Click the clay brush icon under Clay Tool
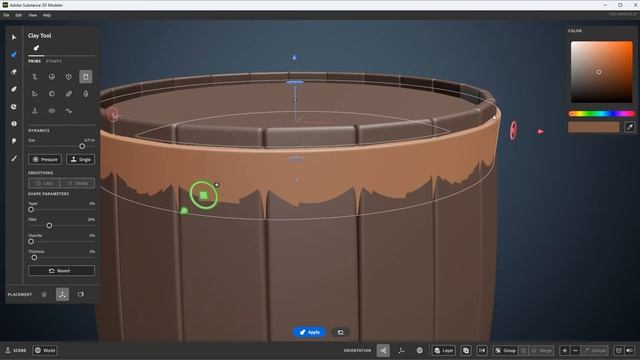 point(36,48)
